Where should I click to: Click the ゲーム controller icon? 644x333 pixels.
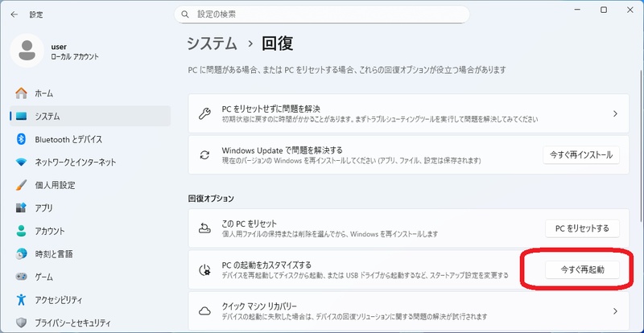tap(22, 277)
